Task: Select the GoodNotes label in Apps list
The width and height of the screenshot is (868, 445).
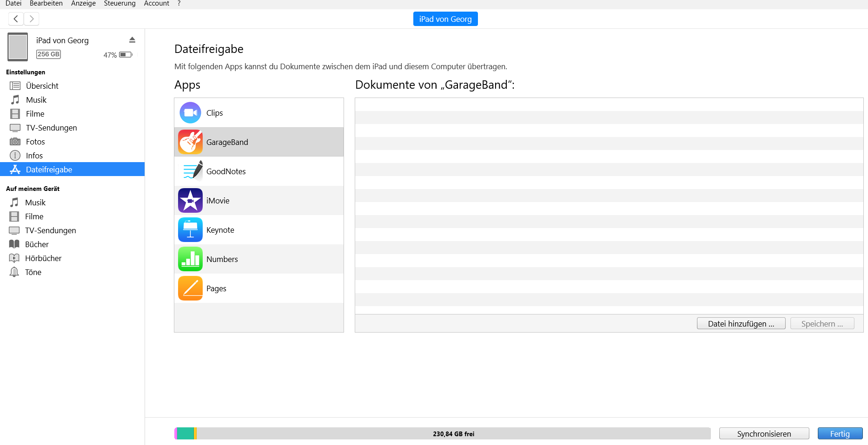Action: tap(226, 171)
